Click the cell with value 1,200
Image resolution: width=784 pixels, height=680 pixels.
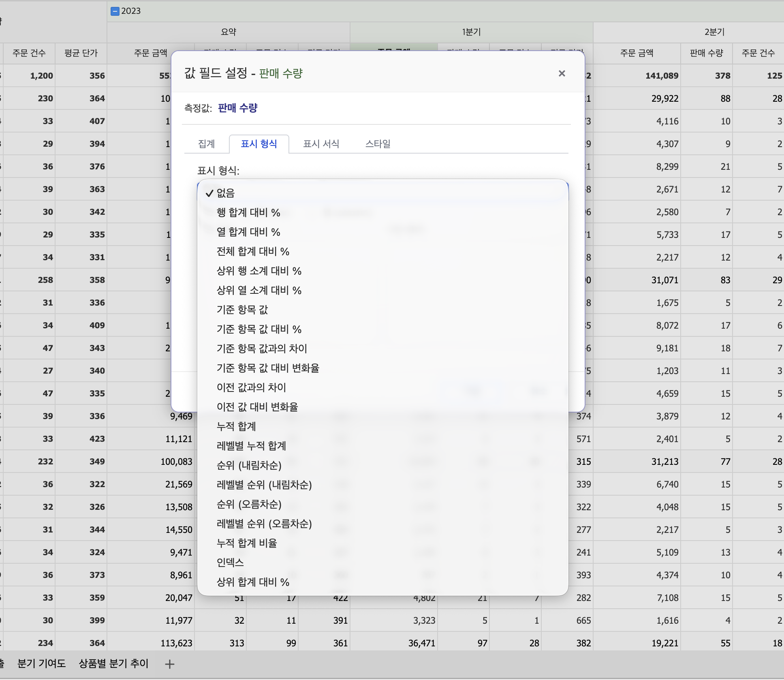point(29,76)
